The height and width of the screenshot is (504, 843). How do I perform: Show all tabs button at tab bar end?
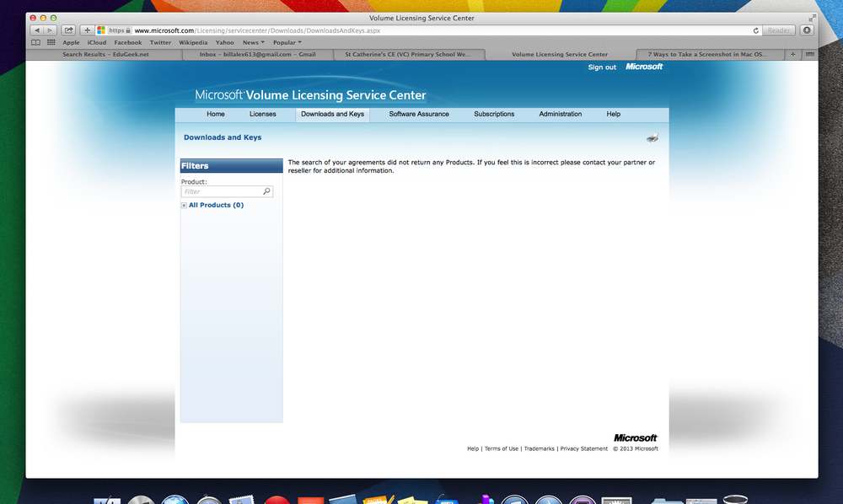click(x=809, y=54)
